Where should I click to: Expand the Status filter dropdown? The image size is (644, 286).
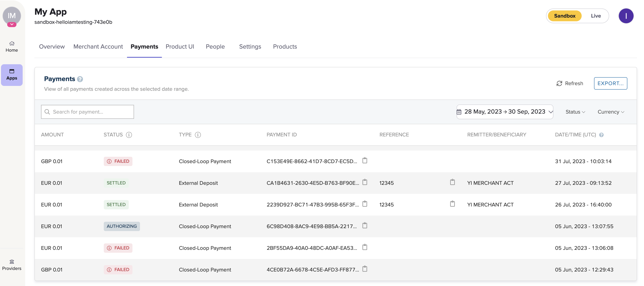(575, 111)
